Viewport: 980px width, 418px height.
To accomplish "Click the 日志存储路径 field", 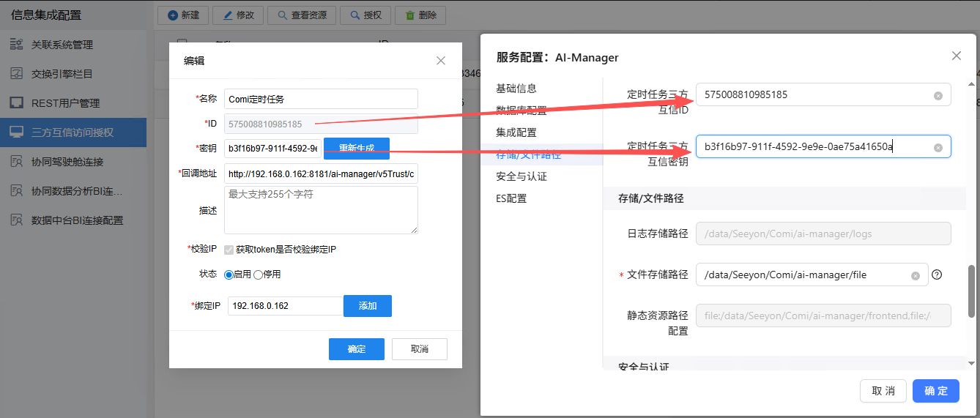I will (823, 234).
